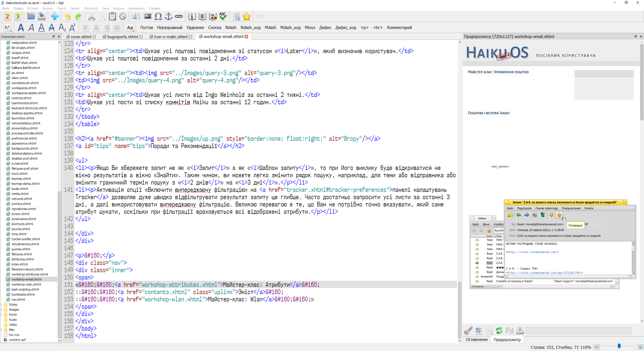The width and height of the screenshot is (644, 351).
Task: Toggle bold text formatting
Action: click(21, 27)
